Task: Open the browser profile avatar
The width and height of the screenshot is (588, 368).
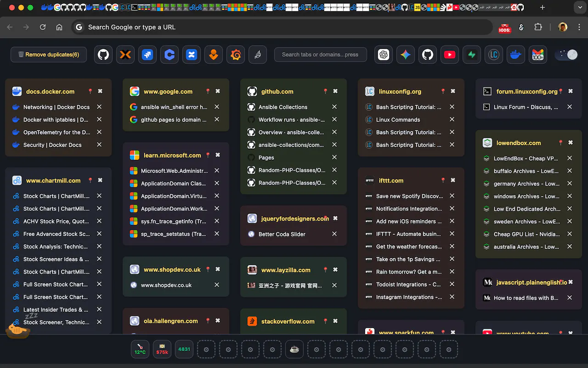Action: tap(563, 27)
